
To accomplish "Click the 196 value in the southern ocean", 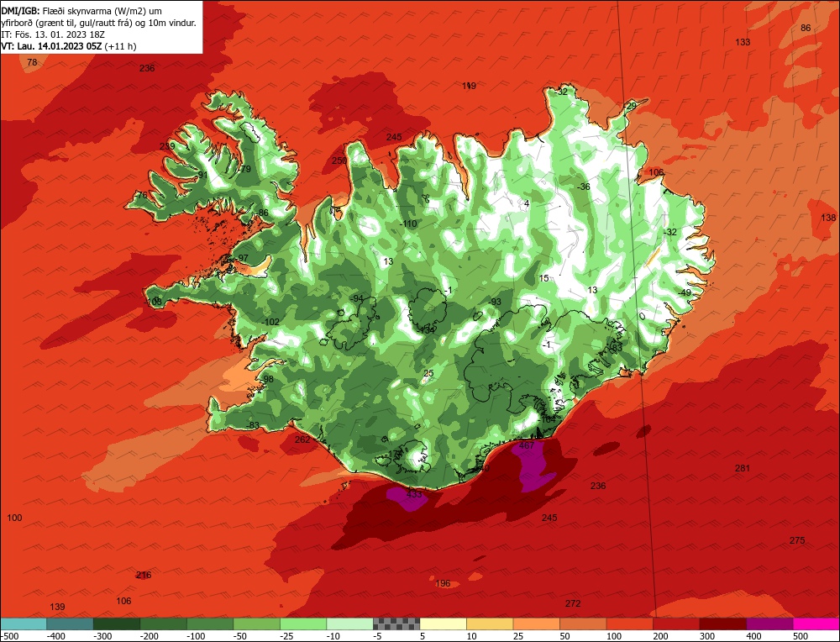I will pyautogui.click(x=443, y=583).
